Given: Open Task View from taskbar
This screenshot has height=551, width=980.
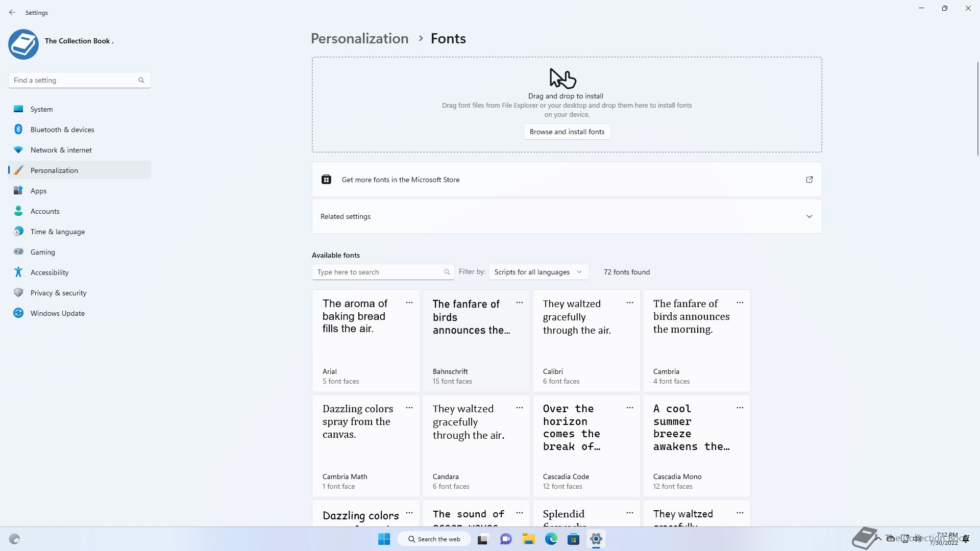Looking at the screenshot, I should click(x=482, y=539).
